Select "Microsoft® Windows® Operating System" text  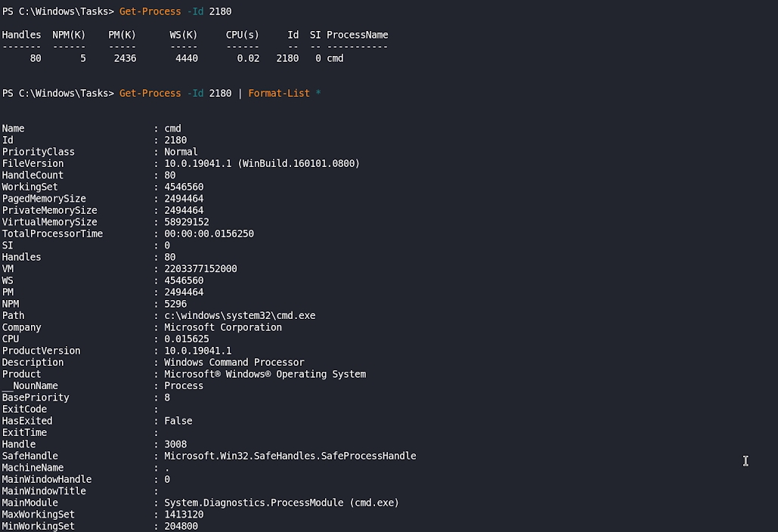click(265, 374)
